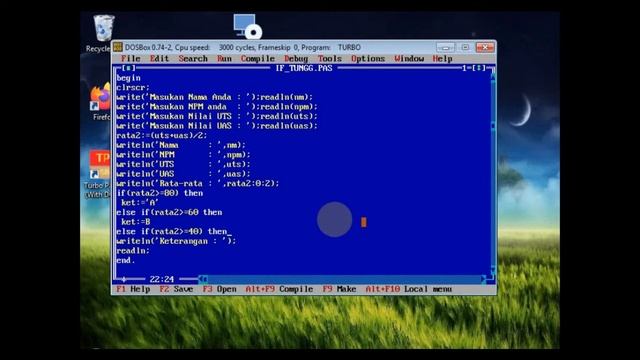
Task: Click the 22:24 cursor position indicator
Action: coord(162,279)
